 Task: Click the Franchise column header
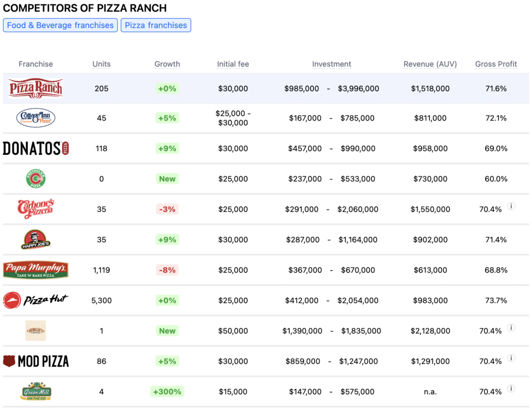point(36,64)
